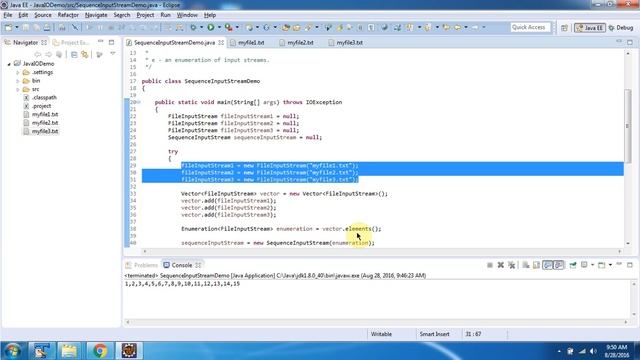Image resolution: width=640 pixels, height=360 pixels.
Task: Toggle the Scroll Lock icon in Console
Action: (x=536, y=265)
